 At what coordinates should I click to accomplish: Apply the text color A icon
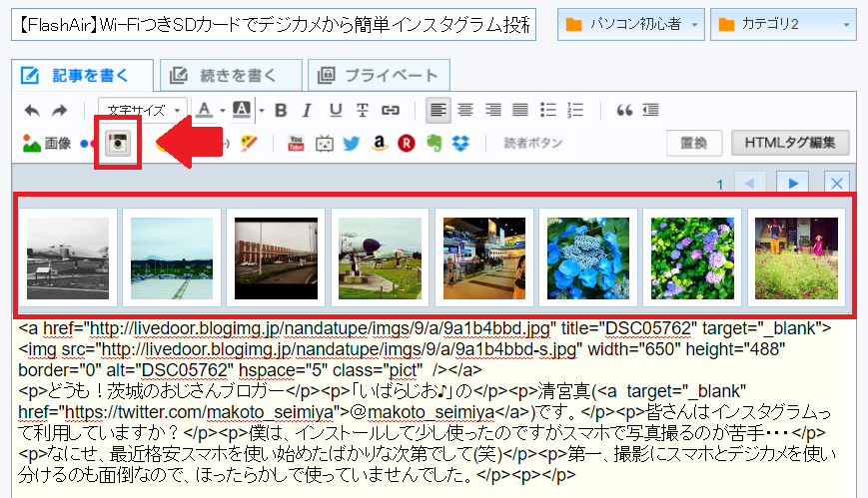tap(205, 110)
